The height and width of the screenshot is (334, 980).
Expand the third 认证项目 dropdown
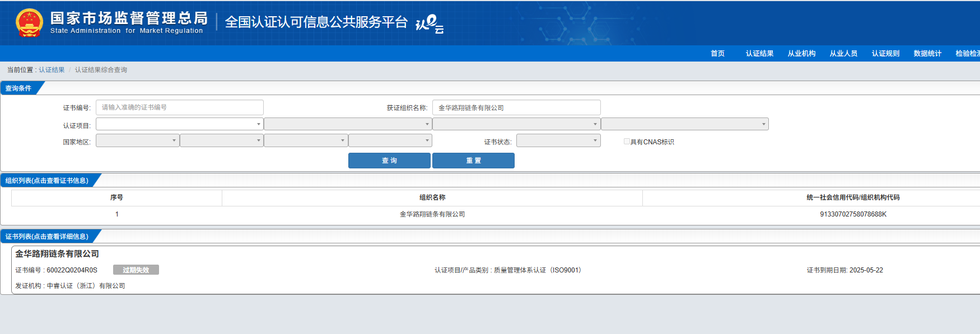[516, 124]
